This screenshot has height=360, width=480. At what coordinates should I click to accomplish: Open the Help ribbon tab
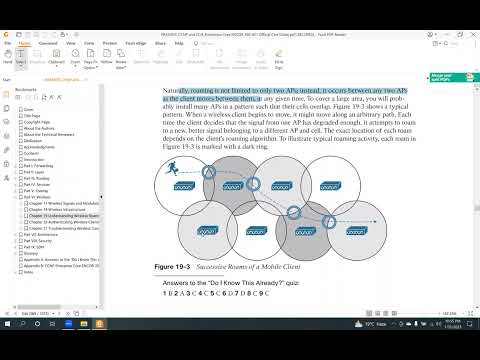(x=179, y=43)
